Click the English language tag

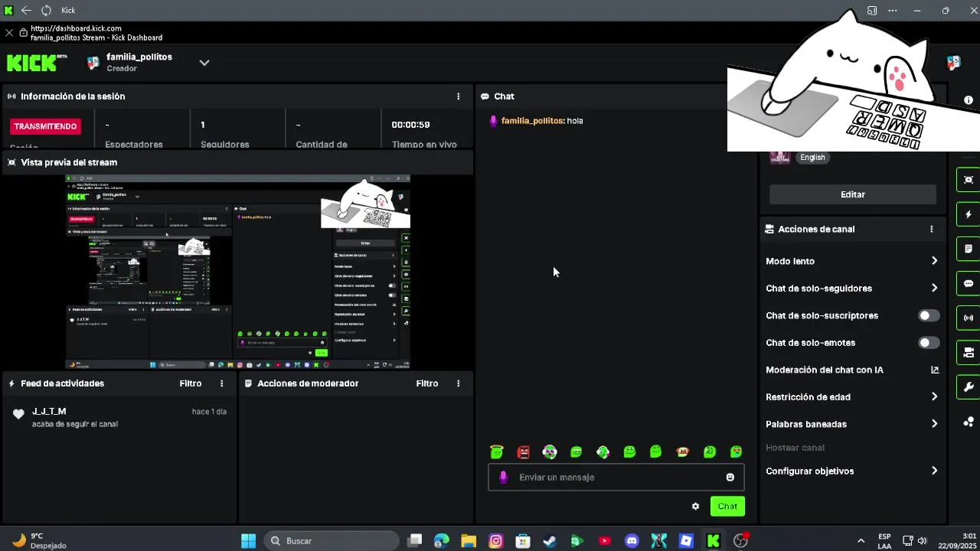pyautogui.click(x=812, y=158)
